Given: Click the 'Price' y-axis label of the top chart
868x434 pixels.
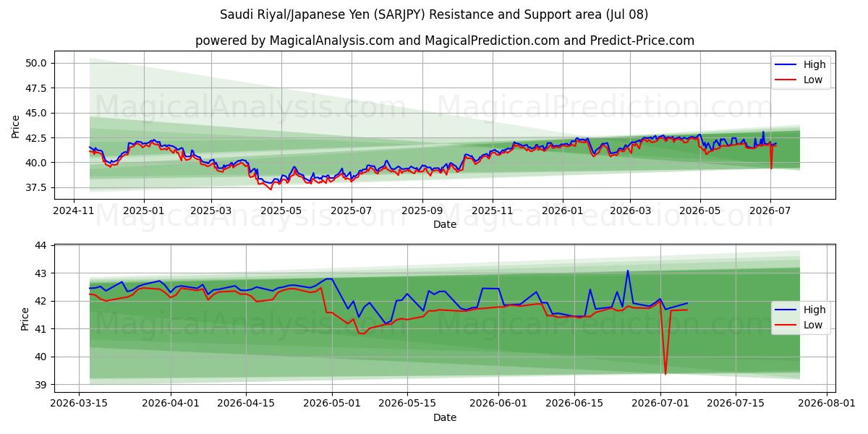Looking at the screenshot, I should [x=16, y=127].
